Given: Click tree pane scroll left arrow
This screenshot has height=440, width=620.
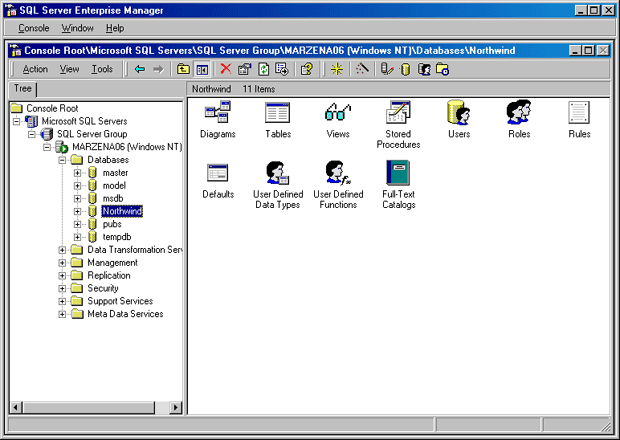Looking at the screenshot, I should [x=16, y=407].
